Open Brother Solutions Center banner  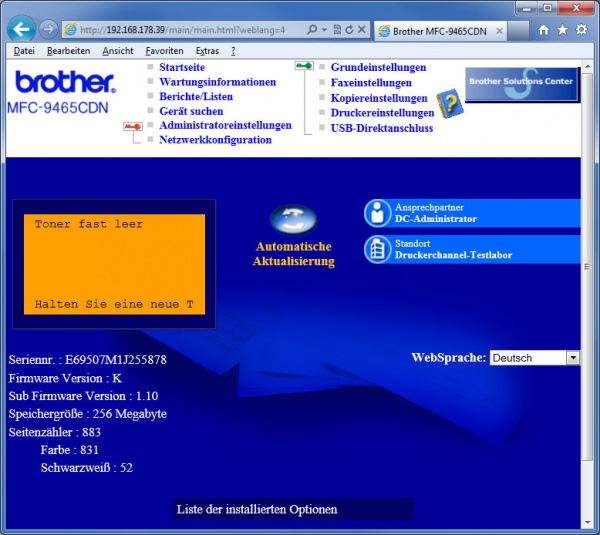tap(522, 83)
